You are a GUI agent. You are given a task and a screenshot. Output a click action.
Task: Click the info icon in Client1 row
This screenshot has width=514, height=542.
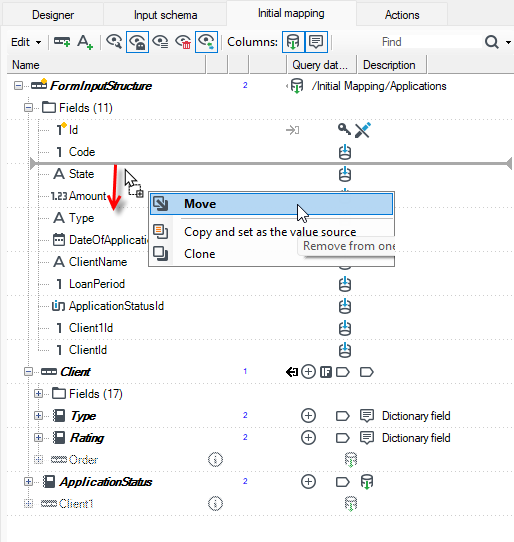(x=215, y=504)
